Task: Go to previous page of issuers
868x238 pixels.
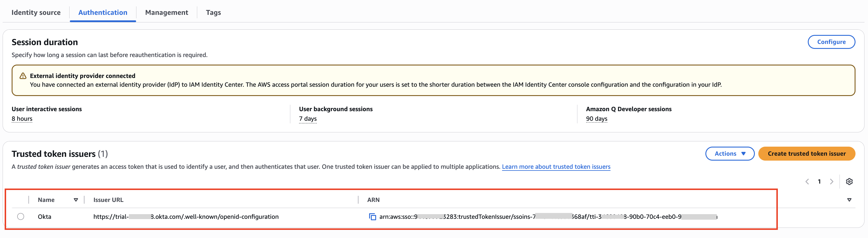Action: (807, 182)
